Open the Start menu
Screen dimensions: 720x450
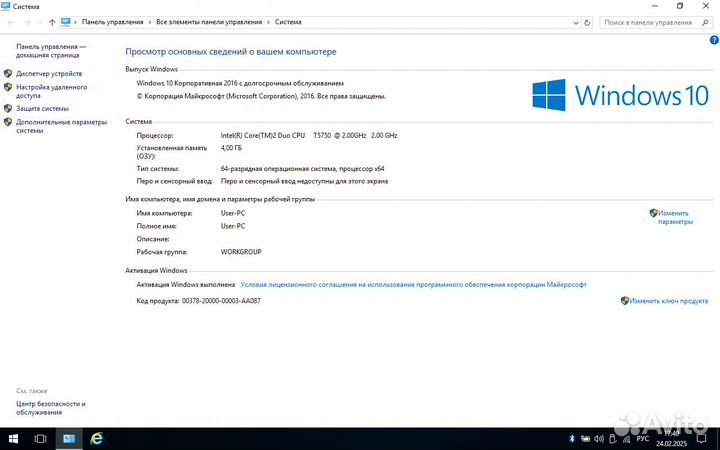point(13,439)
